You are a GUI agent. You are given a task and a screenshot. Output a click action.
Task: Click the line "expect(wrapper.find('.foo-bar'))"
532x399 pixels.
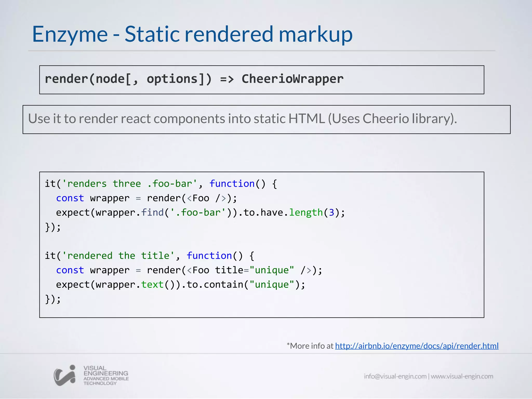tap(201, 212)
